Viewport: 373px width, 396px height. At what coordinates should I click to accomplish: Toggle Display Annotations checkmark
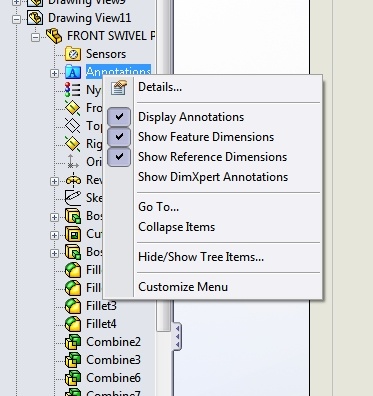tap(119, 117)
